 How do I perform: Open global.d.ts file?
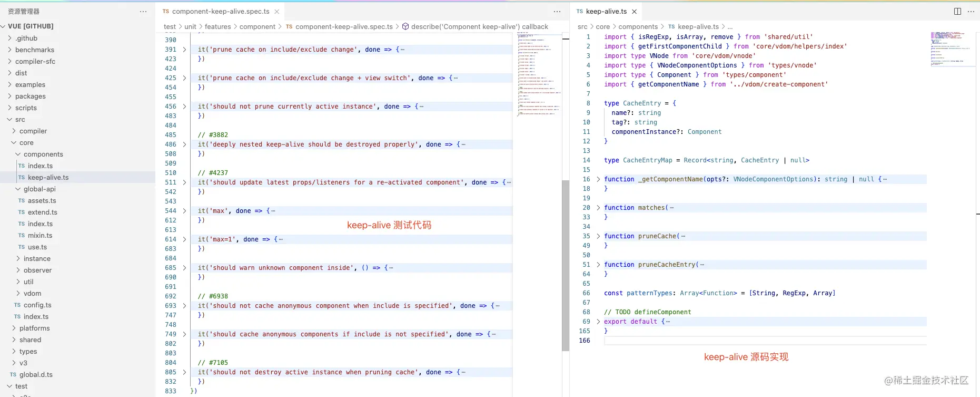click(x=36, y=374)
